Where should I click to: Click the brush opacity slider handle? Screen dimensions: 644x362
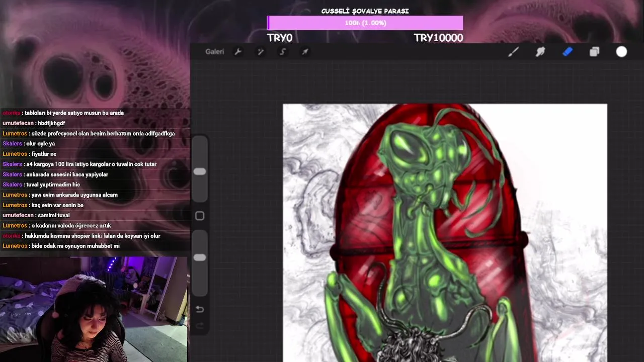(x=200, y=257)
